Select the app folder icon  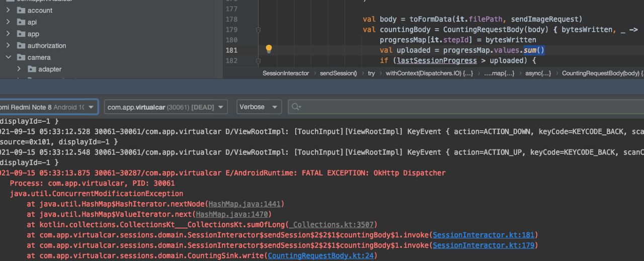point(21,34)
